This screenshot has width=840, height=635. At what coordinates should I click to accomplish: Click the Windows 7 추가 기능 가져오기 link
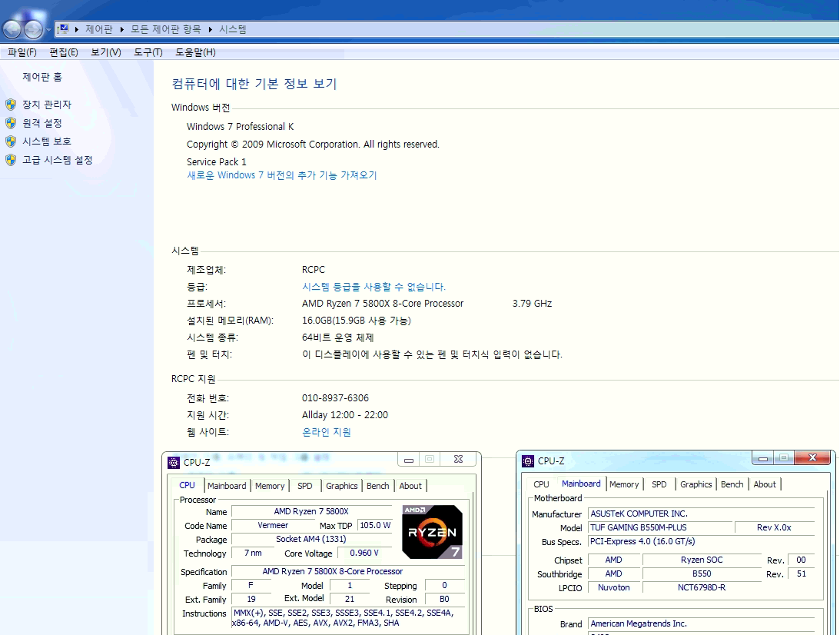click(x=282, y=175)
